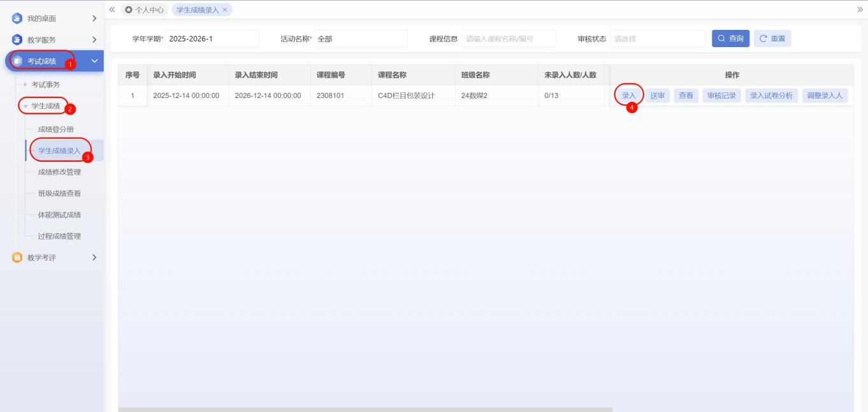Open 班级成绩查看 in the sidebar
Viewport: 868px width, 412px height.
coord(59,194)
